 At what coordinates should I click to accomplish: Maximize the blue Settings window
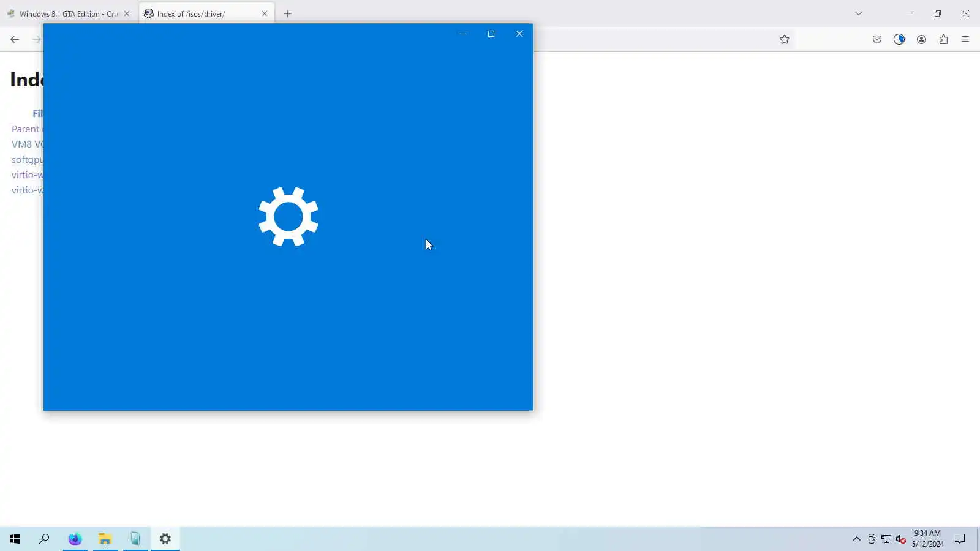pos(491,34)
